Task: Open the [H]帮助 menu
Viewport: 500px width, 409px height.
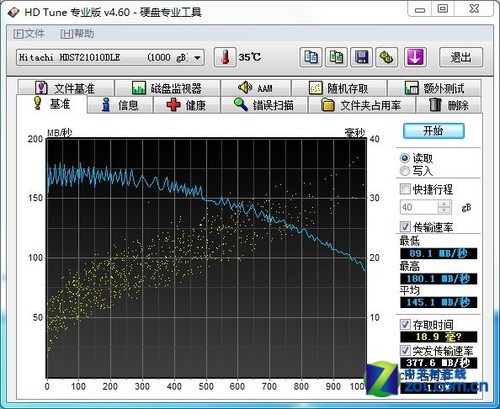Action: tap(77, 34)
